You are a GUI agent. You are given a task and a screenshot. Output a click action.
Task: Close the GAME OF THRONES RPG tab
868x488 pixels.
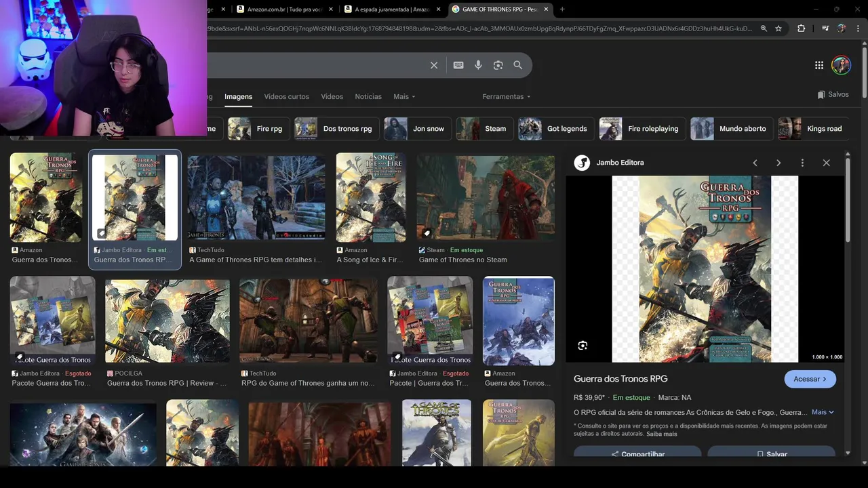click(546, 9)
